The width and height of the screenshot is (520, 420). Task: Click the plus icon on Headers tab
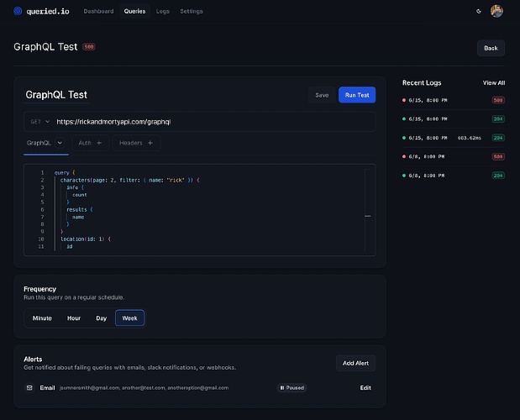coord(150,143)
